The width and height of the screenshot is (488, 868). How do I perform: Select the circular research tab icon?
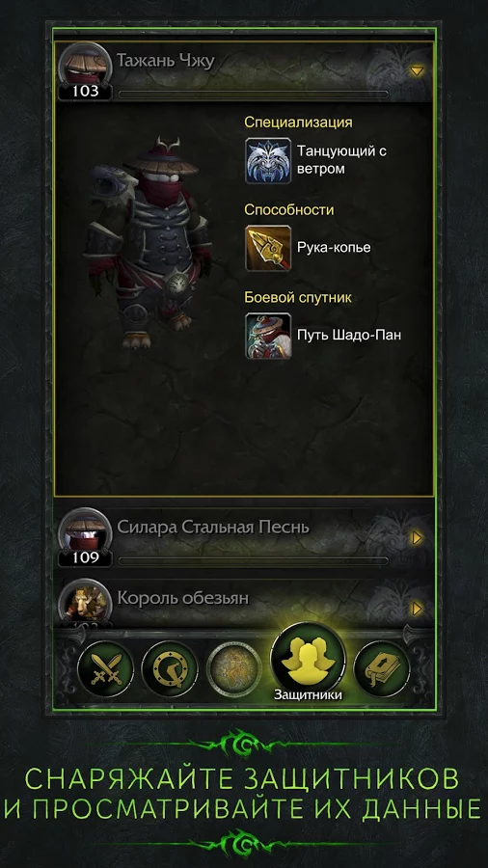[170, 668]
